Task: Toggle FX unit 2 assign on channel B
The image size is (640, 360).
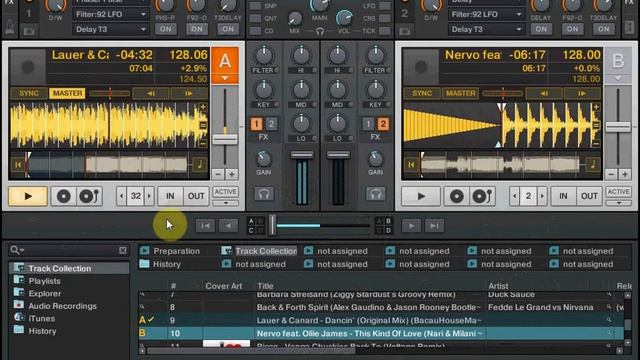Action: pos(383,124)
